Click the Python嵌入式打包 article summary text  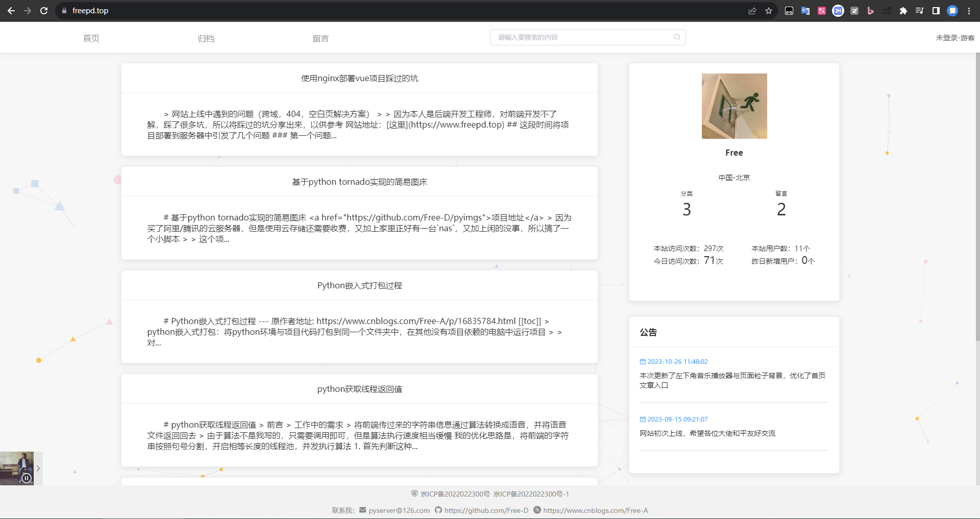click(x=355, y=332)
